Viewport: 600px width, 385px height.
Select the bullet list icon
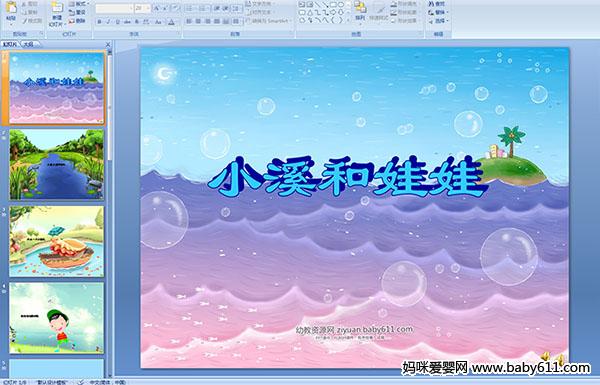tap(190, 8)
